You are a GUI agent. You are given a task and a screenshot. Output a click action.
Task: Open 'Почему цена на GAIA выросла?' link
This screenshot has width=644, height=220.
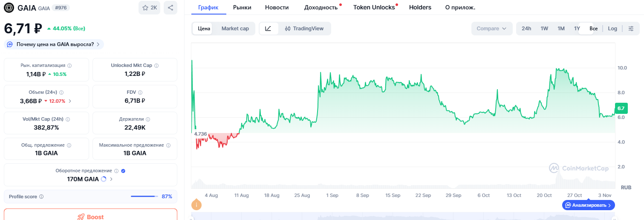54,44
